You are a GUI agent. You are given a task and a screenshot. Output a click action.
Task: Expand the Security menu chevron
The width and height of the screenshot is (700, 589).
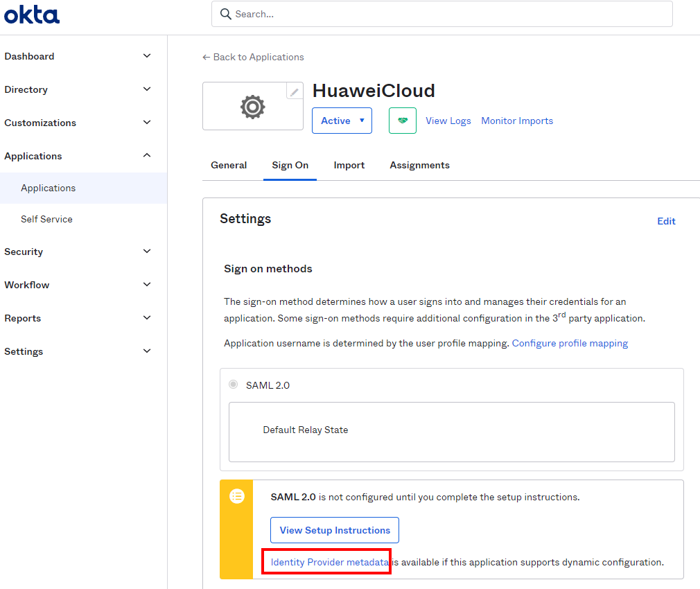tap(147, 252)
